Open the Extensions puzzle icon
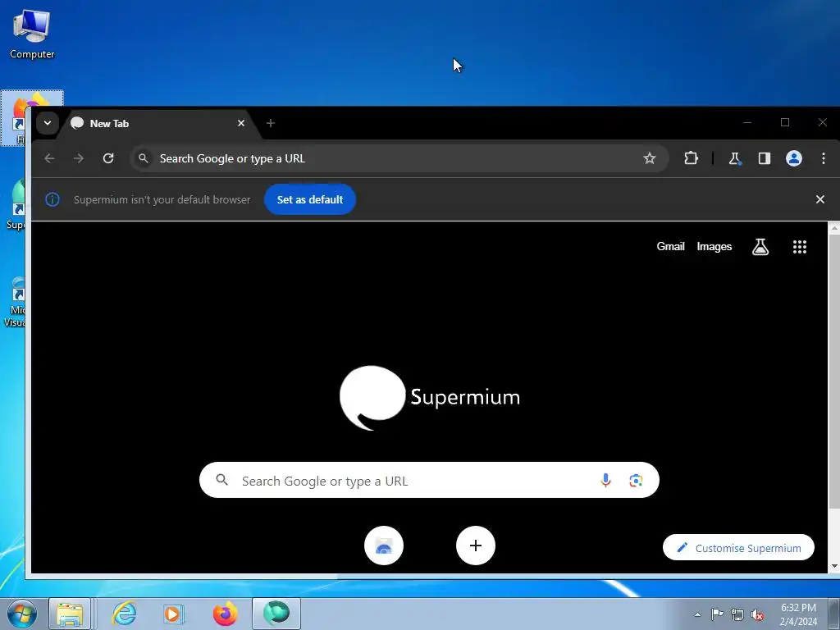 691,158
